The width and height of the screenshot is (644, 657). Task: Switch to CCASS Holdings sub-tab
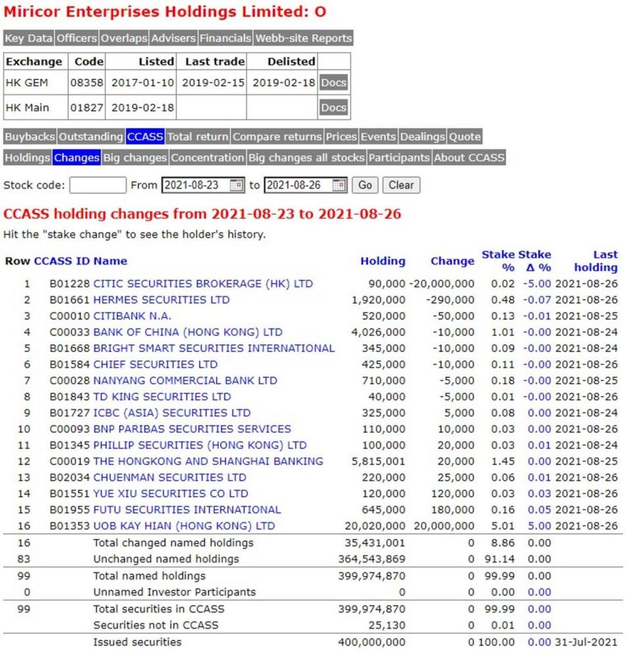coord(28,158)
